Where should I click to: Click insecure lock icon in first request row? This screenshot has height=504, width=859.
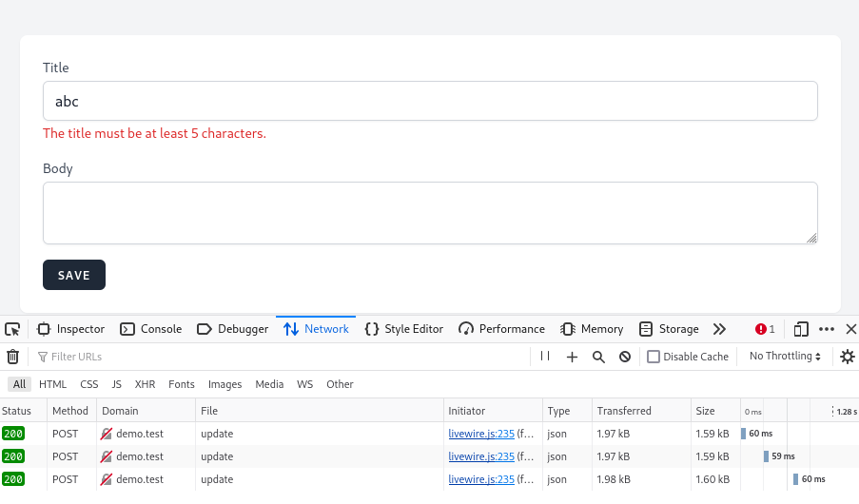click(x=107, y=434)
